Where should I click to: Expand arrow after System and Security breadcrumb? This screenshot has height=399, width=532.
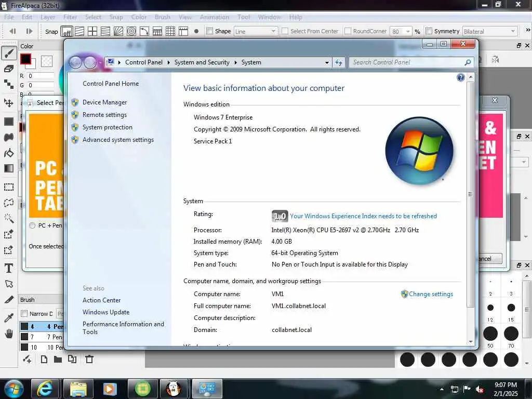235,62
